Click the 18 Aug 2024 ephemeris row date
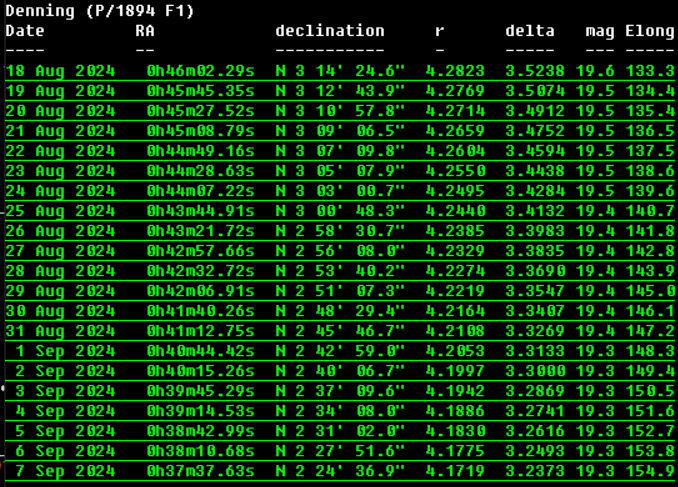 coord(60,71)
